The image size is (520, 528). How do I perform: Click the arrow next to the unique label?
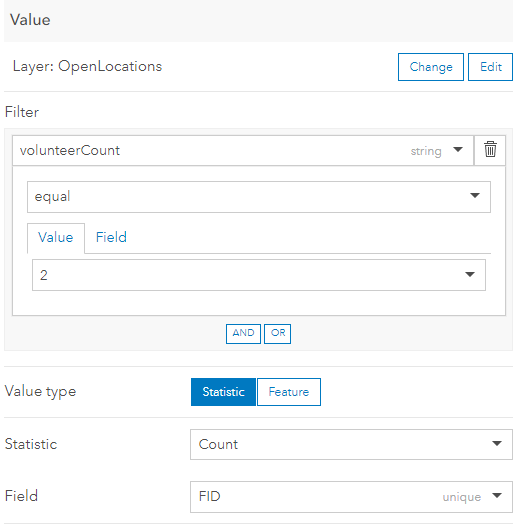(x=497, y=495)
